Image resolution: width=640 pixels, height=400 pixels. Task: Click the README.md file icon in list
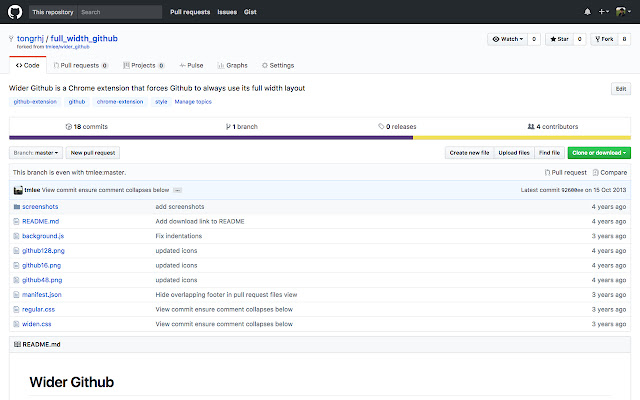tap(16, 221)
